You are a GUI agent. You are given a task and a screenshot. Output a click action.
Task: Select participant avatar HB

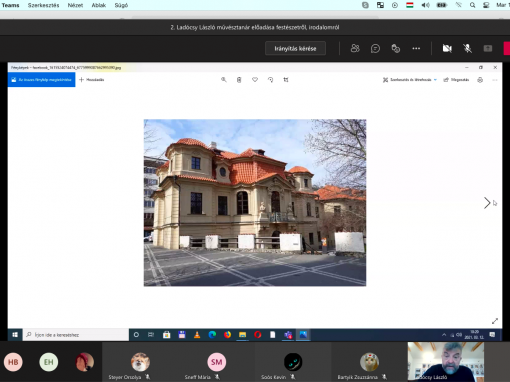point(13,362)
